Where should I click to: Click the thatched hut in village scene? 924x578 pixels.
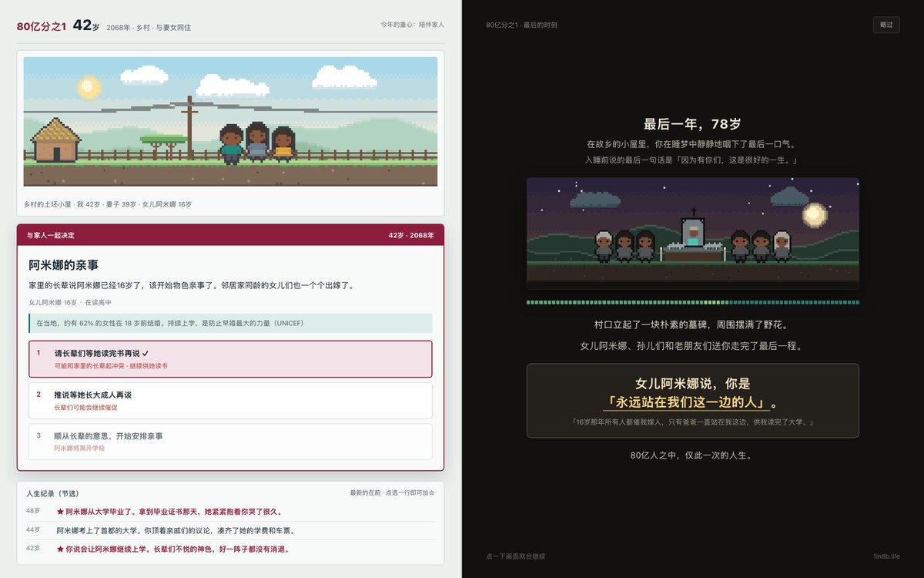pyautogui.click(x=55, y=139)
